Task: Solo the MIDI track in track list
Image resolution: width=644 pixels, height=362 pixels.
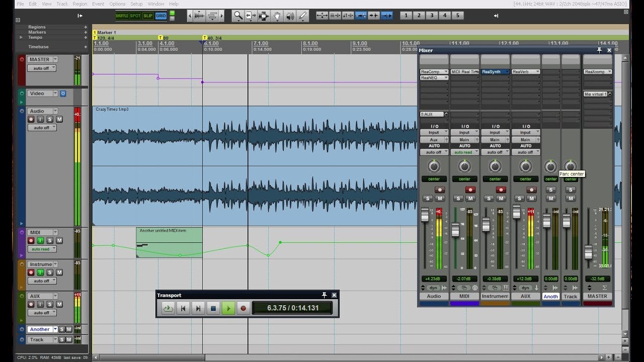Action: tap(49, 241)
